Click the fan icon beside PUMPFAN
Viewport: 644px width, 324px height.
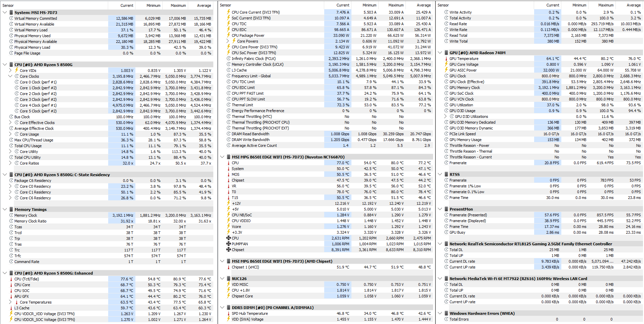tap(229, 244)
